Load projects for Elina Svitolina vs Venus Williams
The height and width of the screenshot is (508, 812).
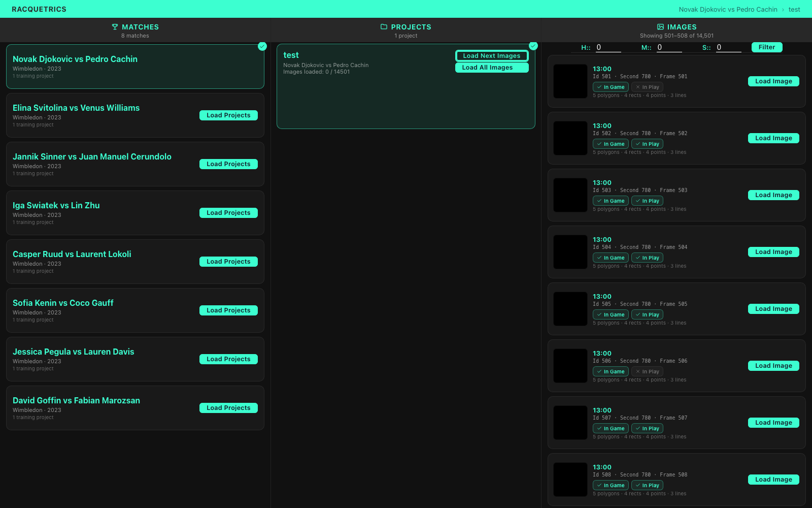(x=228, y=115)
